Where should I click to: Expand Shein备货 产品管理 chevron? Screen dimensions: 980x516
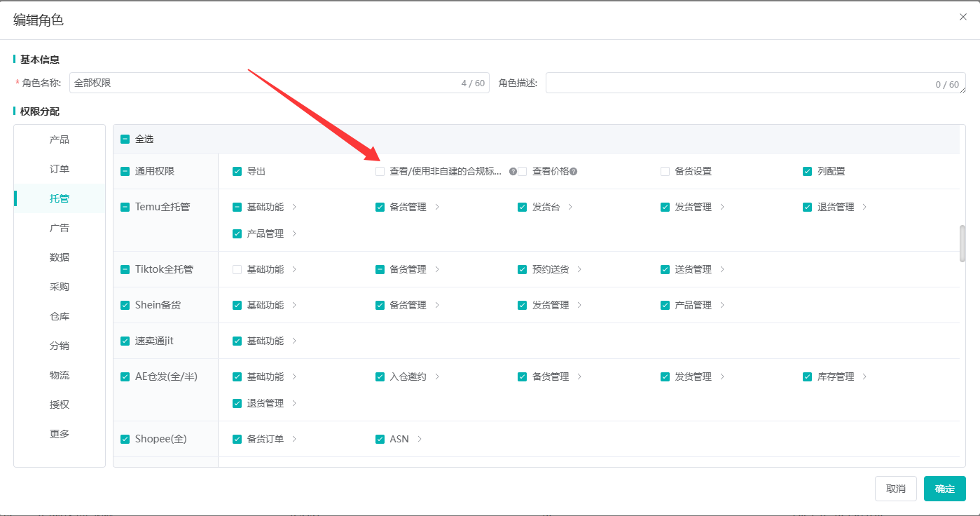722,306
